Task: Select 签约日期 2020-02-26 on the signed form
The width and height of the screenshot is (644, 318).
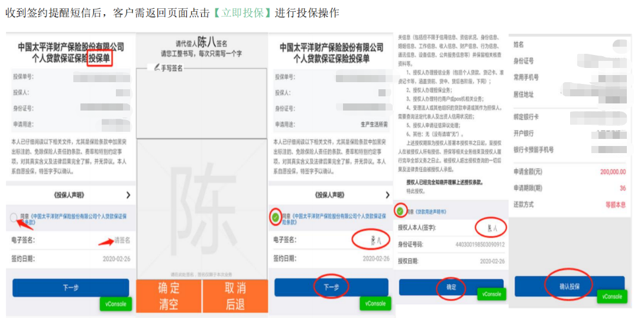Action: (x=376, y=258)
